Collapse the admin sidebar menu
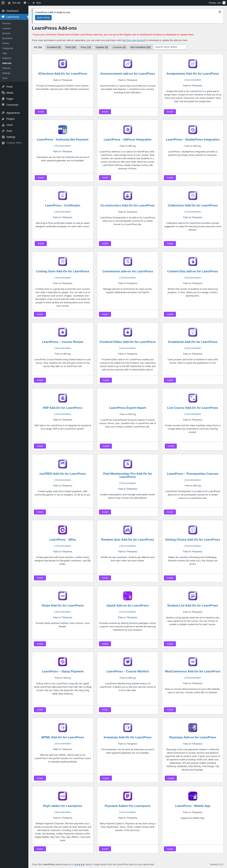 [14, 143]
